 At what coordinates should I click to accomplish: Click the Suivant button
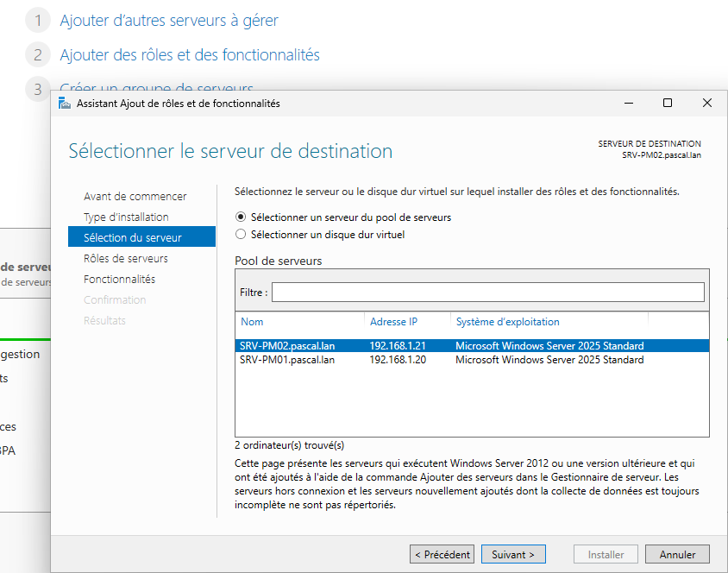point(513,555)
